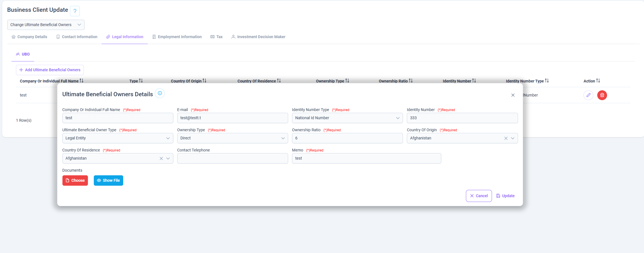Click the '1 Row(s)' text
The width and height of the screenshot is (644, 253).
click(24, 120)
